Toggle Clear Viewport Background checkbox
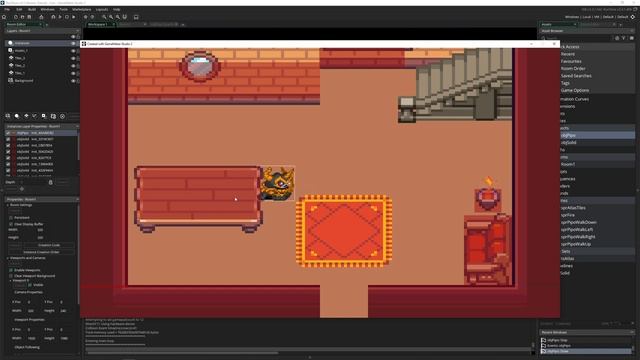Screen dimensions: 640x360 coord(11,276)
